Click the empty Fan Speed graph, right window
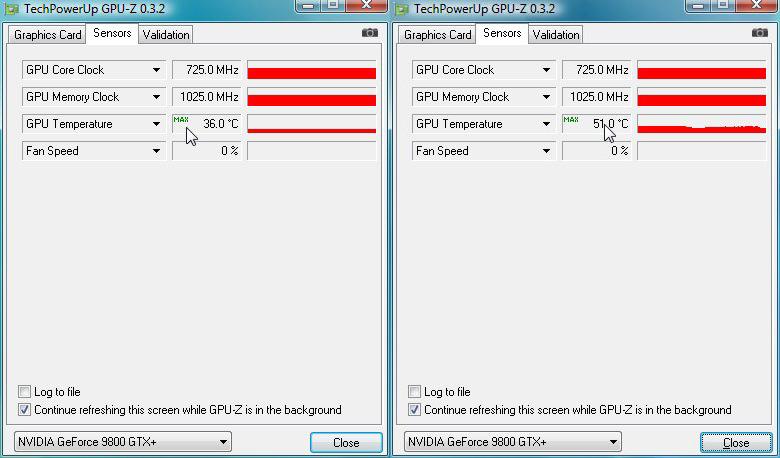The height and width of the screenshot is (458, 780). pyautogui.click(x=701, y=151)
